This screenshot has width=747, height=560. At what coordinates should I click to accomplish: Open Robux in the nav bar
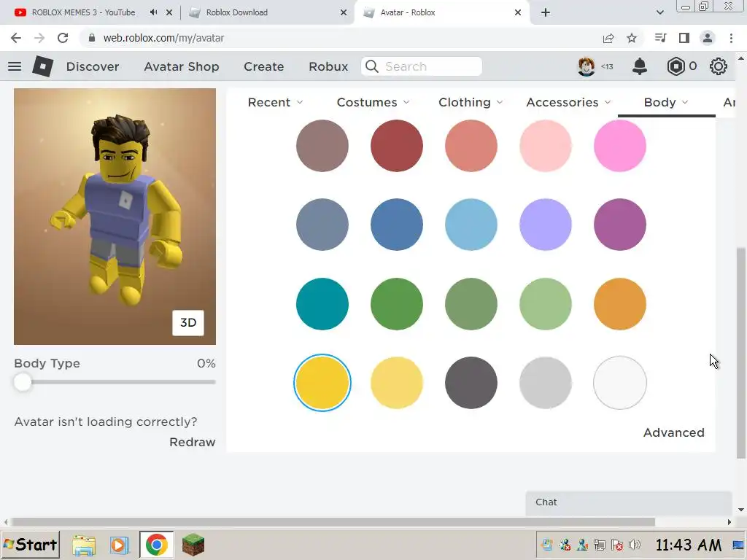click(328, 66)
